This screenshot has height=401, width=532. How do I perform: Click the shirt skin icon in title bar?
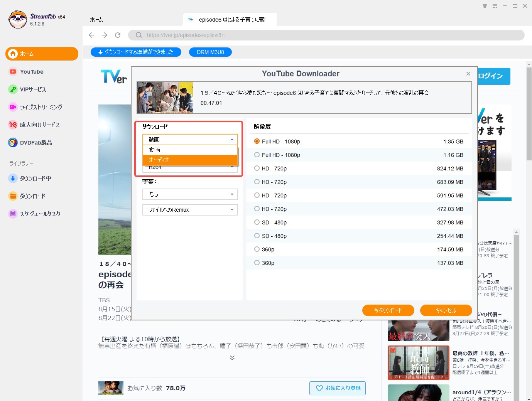tap(485, 6)
